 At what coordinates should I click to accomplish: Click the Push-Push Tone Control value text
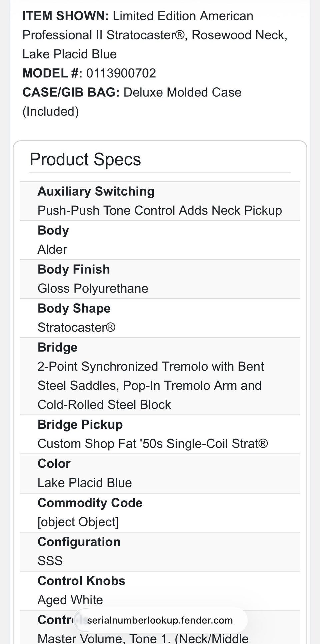tap(160, 210)
